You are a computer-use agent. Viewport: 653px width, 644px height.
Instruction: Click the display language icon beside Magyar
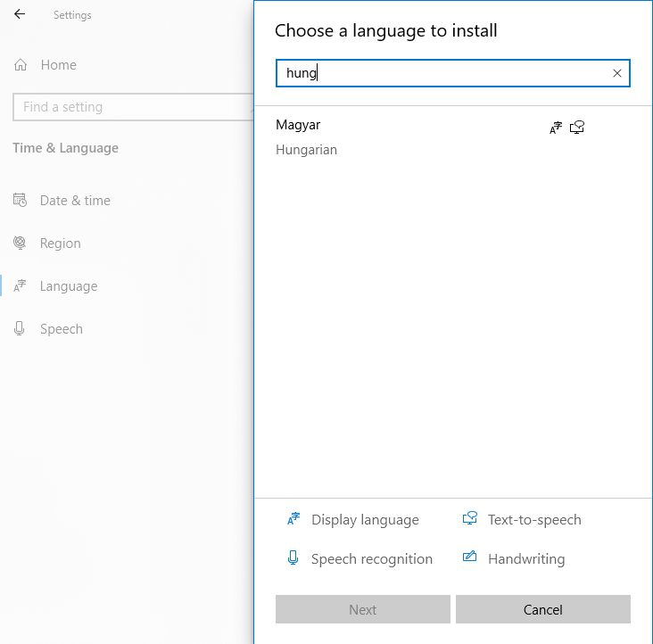[556, 128]
